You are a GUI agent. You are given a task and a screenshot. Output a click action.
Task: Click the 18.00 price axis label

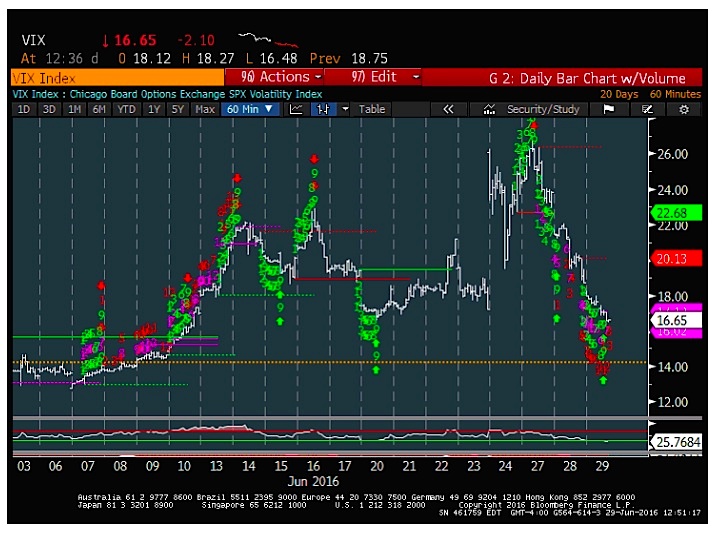click(x=673, y=296)
